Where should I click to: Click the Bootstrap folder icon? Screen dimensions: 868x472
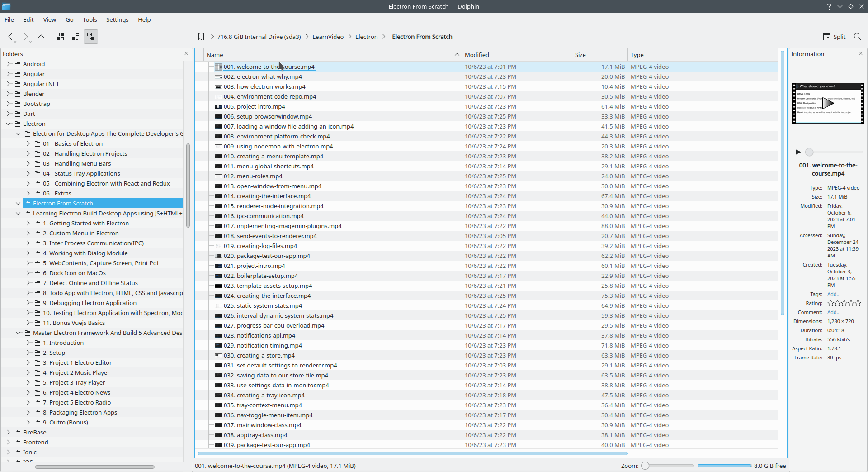[x=18, y=104]
